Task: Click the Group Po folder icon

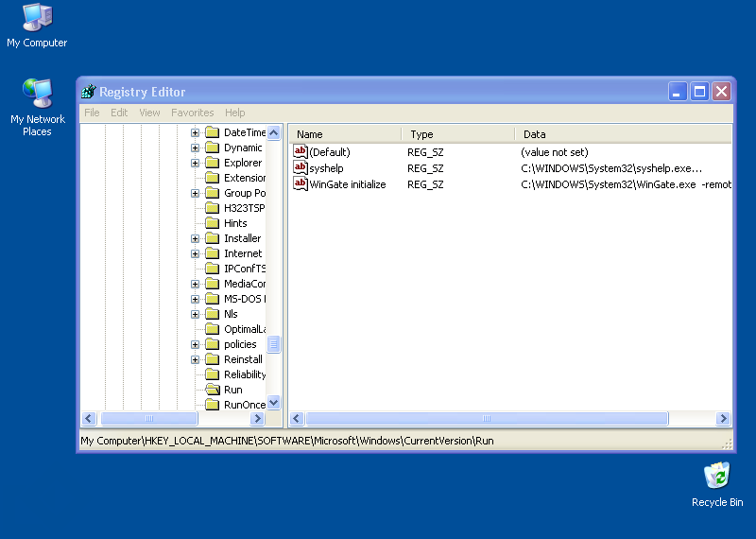Action: [x=212, y=193]
